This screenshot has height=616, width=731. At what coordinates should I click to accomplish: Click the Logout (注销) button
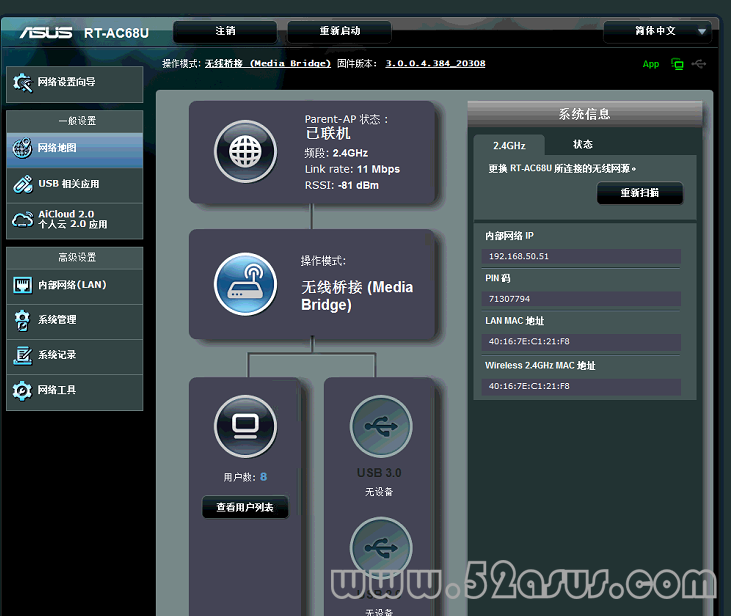pos(225,31)
